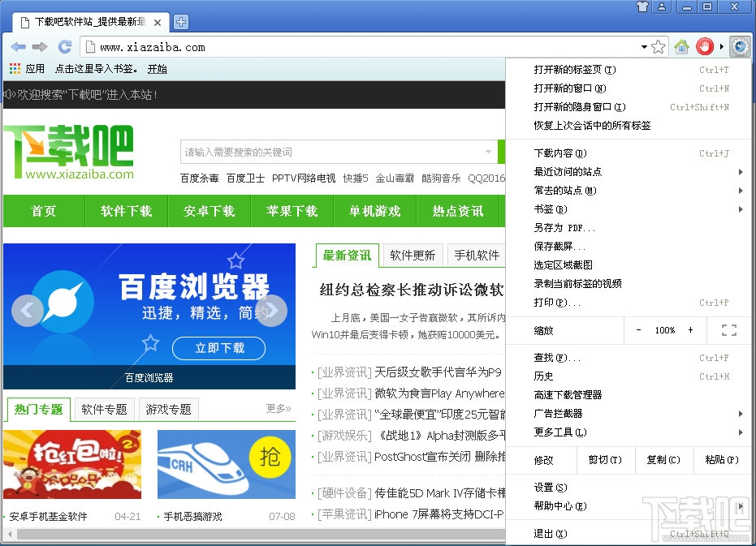Reload the page with refresh icon
The height and width of the screenshot is (546, 756).
click(65, 47)
